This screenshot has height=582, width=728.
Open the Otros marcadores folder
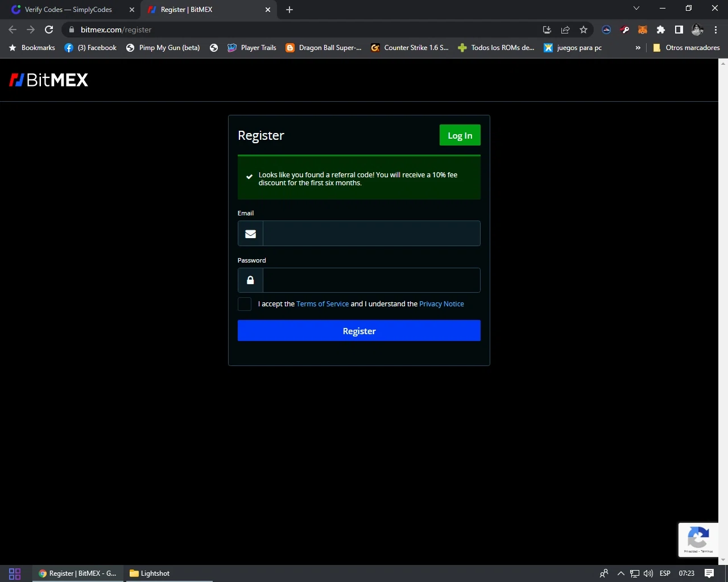[686, 48]
